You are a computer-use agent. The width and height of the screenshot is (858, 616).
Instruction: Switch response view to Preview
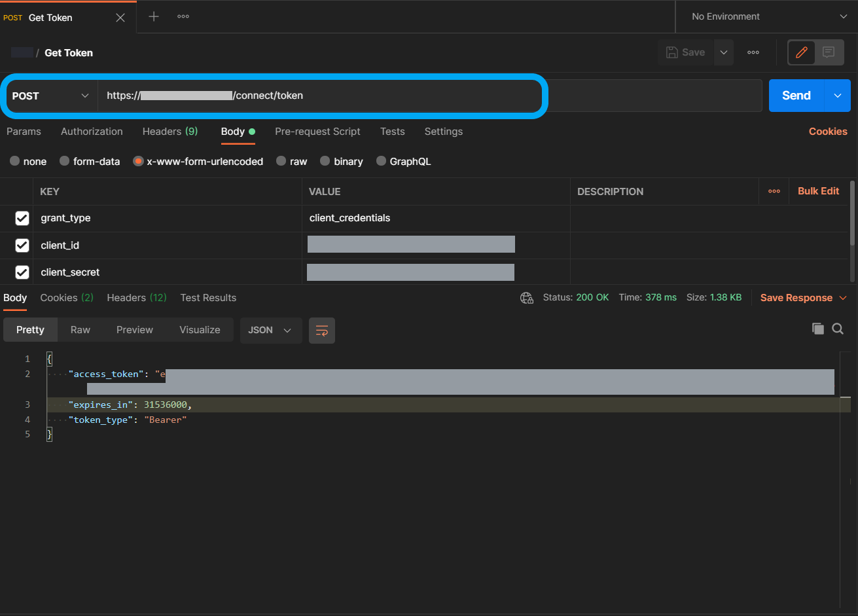tap(135, 330)
